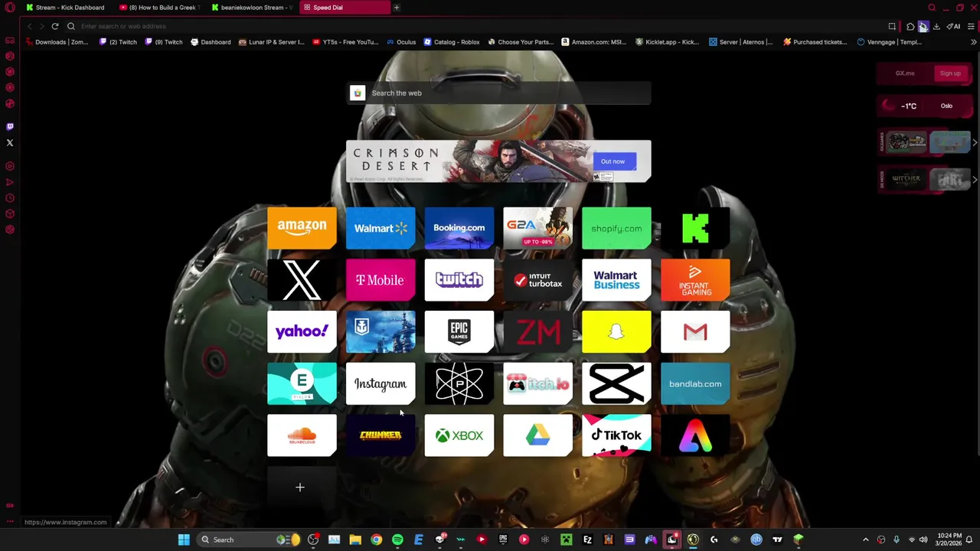Open the green Kick speed dial tile
This screenshot has width=980, height=551.
[695, 228]
